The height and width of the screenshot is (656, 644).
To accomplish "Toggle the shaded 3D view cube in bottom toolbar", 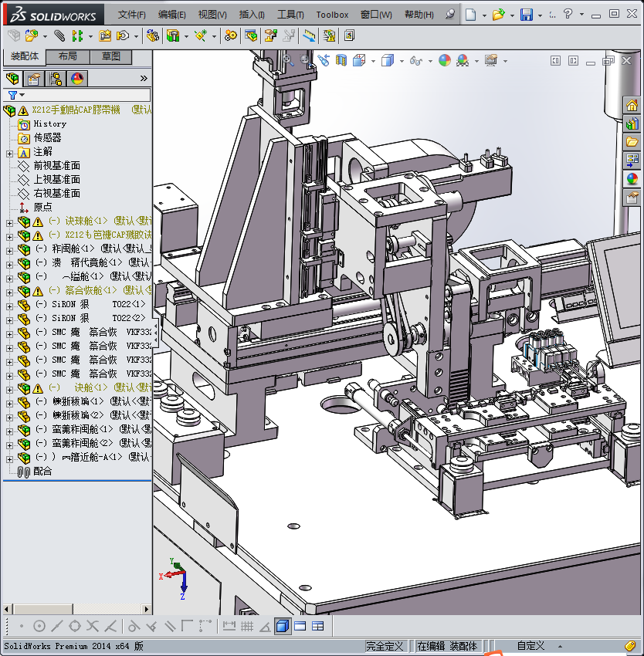I will (x=282, y=626).
